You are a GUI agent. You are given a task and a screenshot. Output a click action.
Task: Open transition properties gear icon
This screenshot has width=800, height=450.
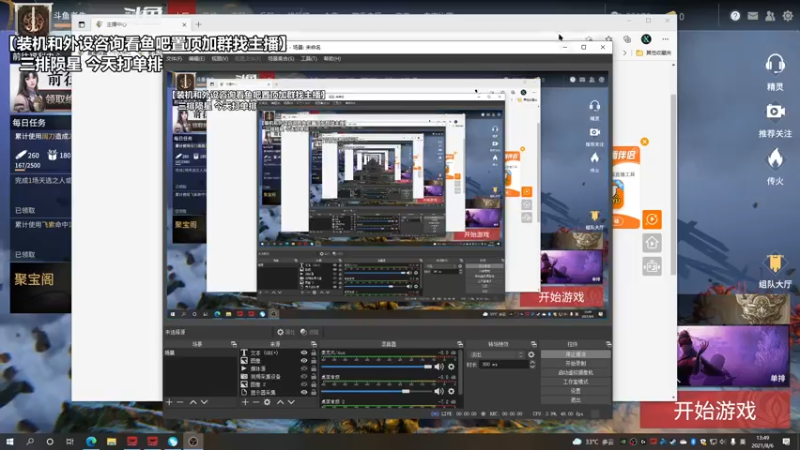(x=531, y=354)
